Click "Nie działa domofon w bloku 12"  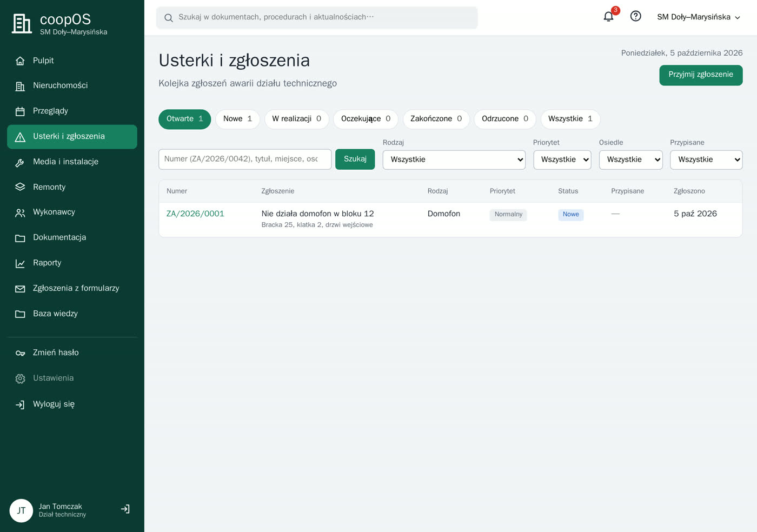[317, 214]
